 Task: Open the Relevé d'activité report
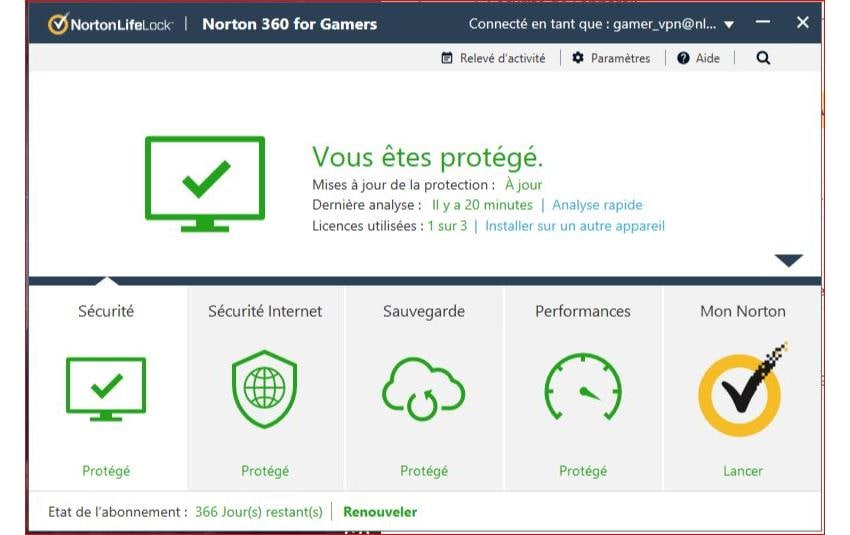point(503,58)
